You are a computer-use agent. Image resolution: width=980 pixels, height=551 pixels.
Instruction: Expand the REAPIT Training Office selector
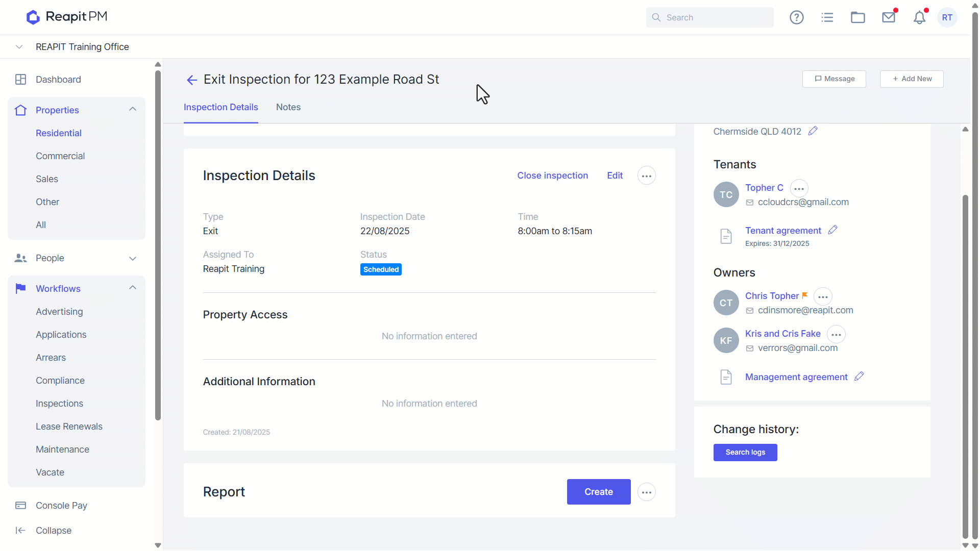point(19,47)
